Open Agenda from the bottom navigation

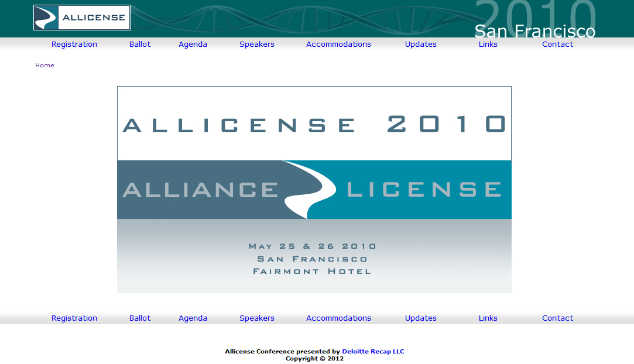[x=193, y=318]
